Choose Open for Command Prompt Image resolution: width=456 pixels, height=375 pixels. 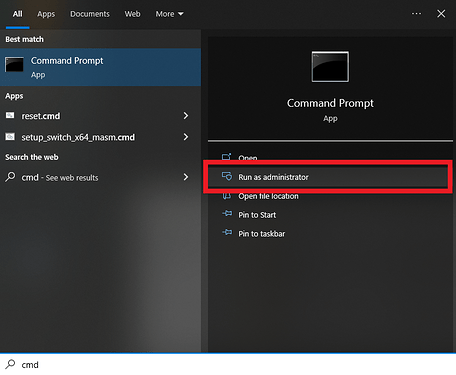click(x=330, y=157)
